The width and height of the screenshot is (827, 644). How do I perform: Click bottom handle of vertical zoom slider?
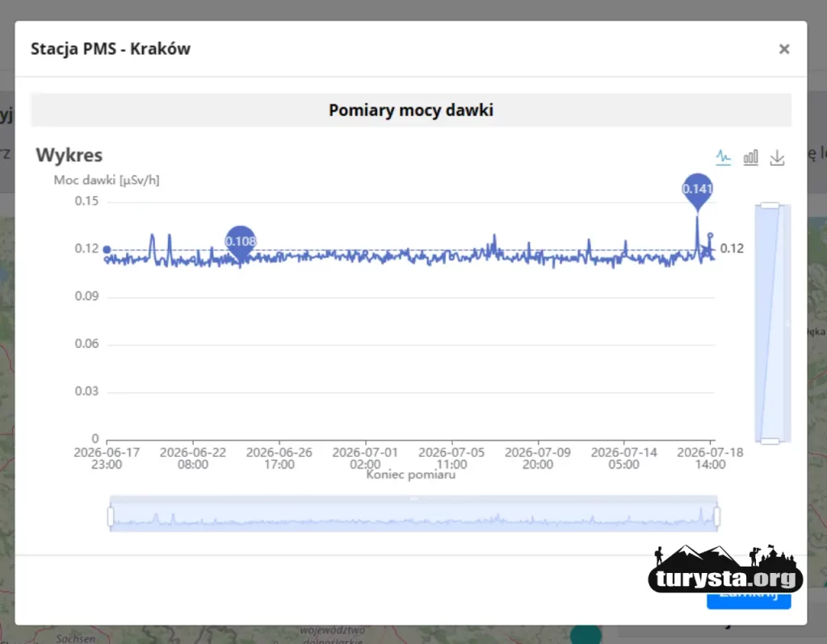[770, 441]
